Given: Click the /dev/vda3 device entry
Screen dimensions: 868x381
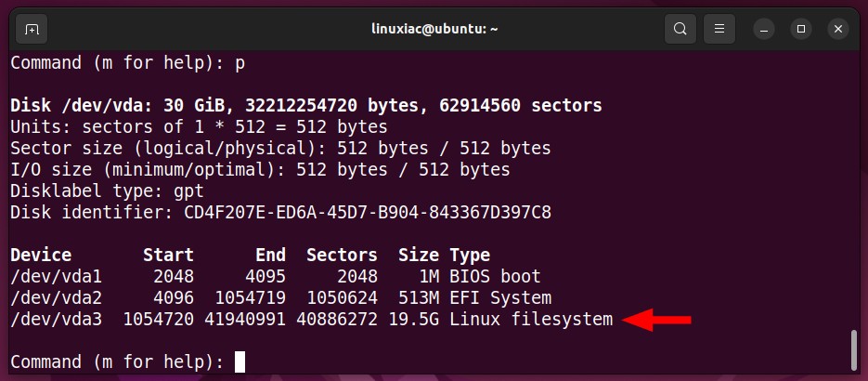Looking at the screenshot, I should (x=56, y=319).
